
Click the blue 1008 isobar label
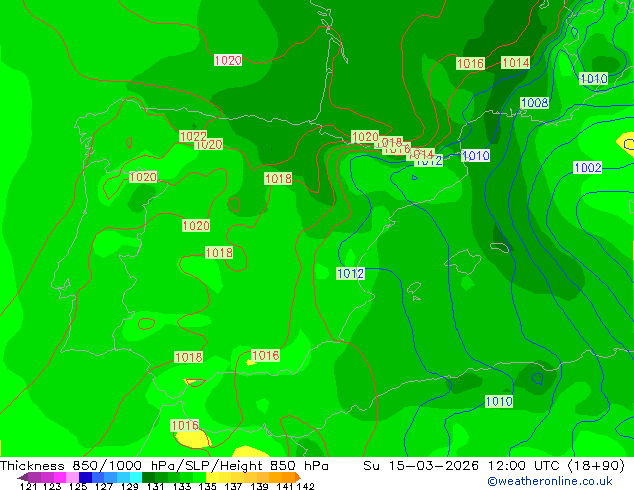pos(535,103)
